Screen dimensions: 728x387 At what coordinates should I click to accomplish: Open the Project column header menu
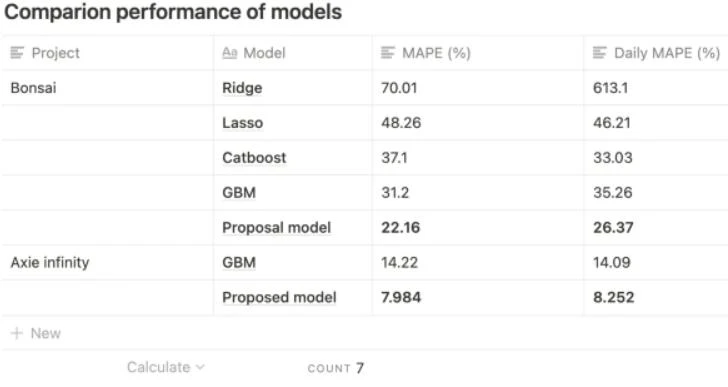point(107,53)
